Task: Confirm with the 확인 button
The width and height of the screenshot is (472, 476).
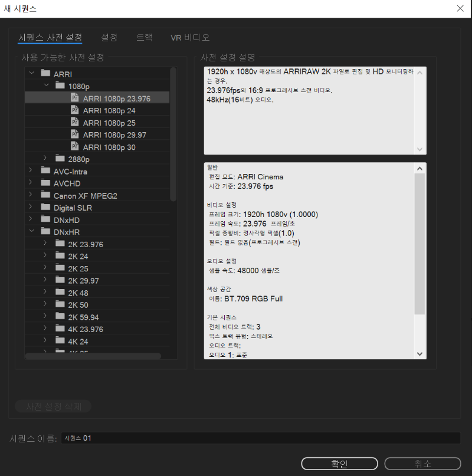Action: (x=339, y=464)
